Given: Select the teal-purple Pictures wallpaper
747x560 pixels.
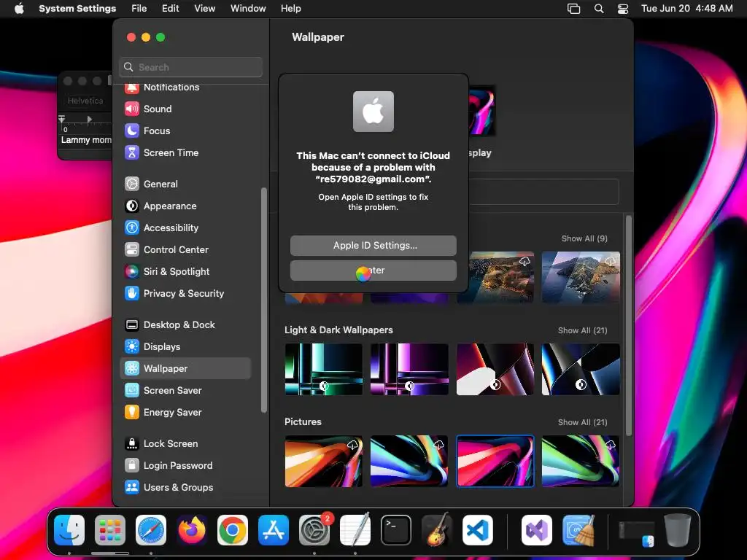Looking at the screenshot, I should pos(409,461).
